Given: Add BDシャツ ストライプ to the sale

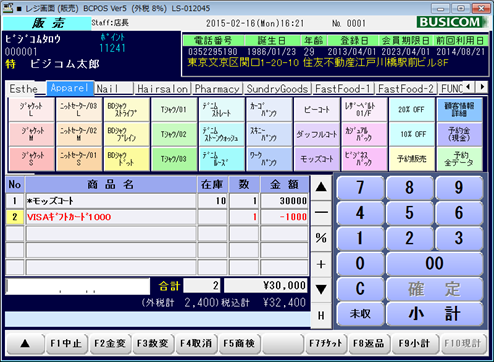Looking at the screenshot, I should point(126,110).
